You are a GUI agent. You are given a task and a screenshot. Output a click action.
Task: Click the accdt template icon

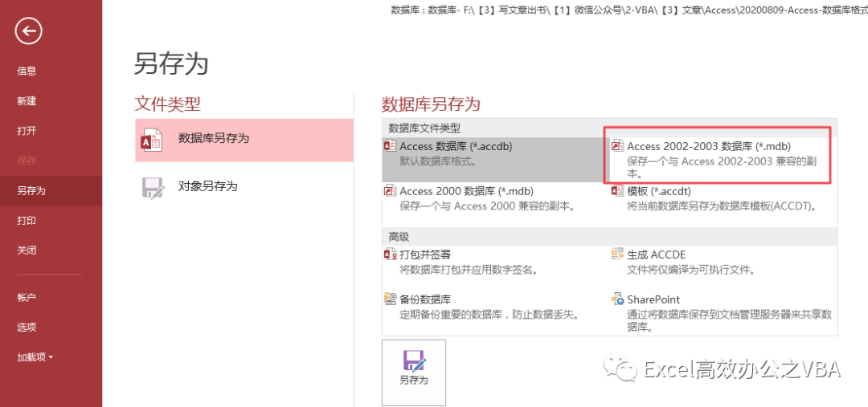click(617, 191)
